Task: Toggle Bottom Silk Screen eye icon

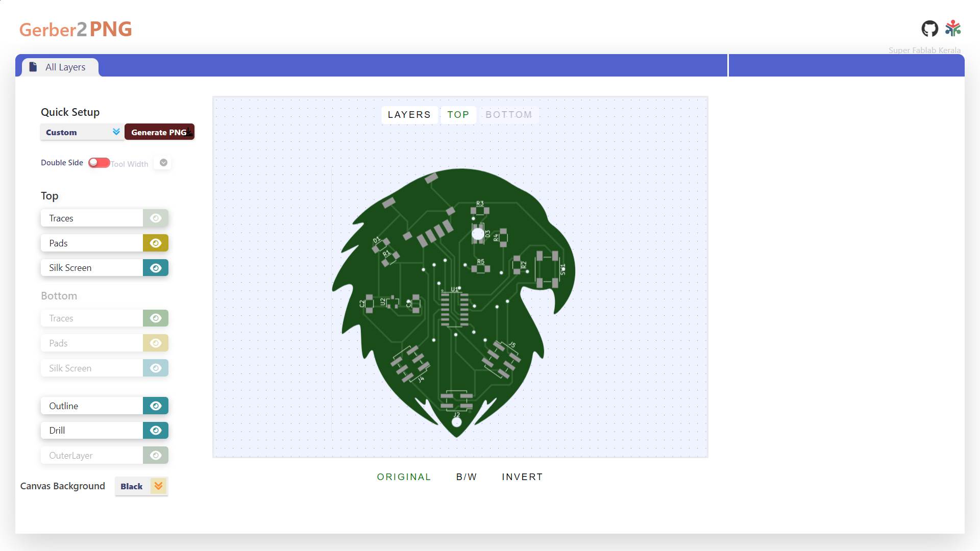Action: pos(156,368)
